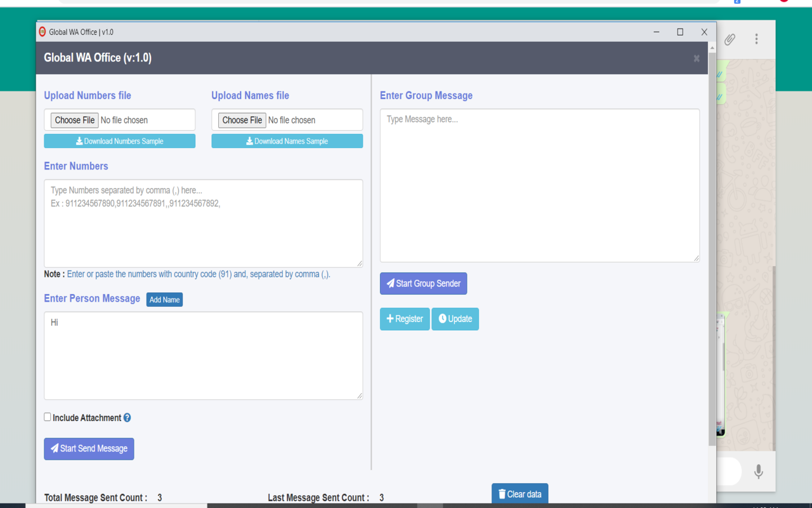Click the Update button
This screenshot has height=508, width=812.
click(x=455, y=319)
